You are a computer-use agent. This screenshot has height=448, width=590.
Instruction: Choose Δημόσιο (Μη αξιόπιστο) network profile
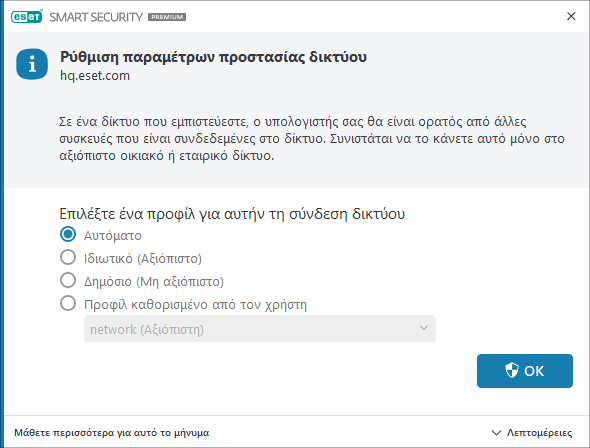[68, 280]
